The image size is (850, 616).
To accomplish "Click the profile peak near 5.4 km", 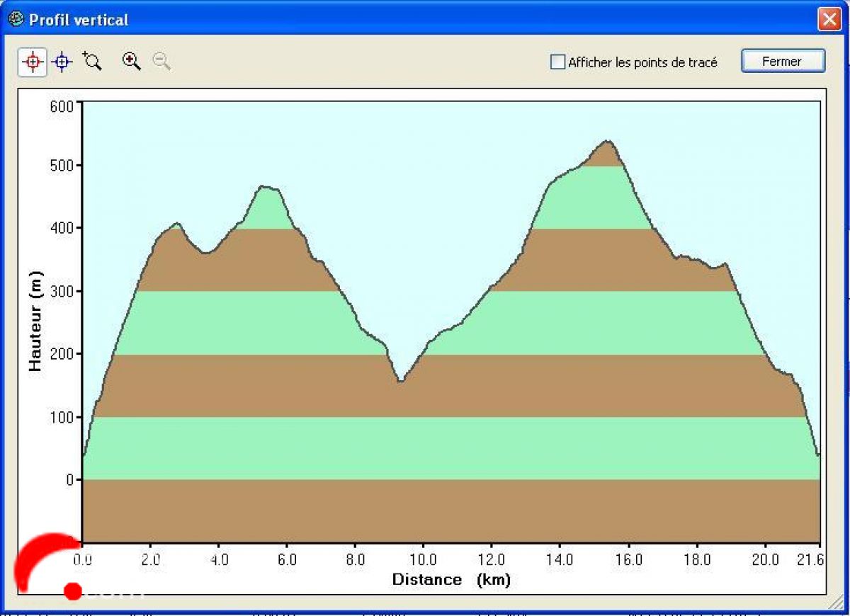I will pyautogui.click(x=264, y=187).
